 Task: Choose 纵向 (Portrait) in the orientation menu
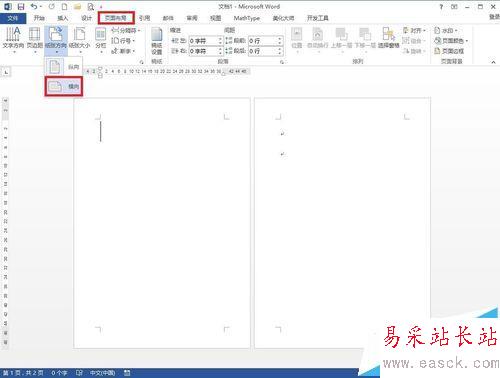64,67
